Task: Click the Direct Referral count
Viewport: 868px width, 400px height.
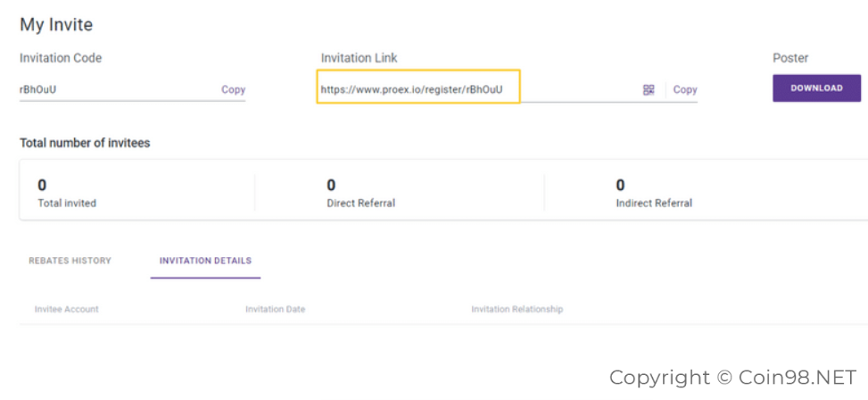Action: click(331, 185)
